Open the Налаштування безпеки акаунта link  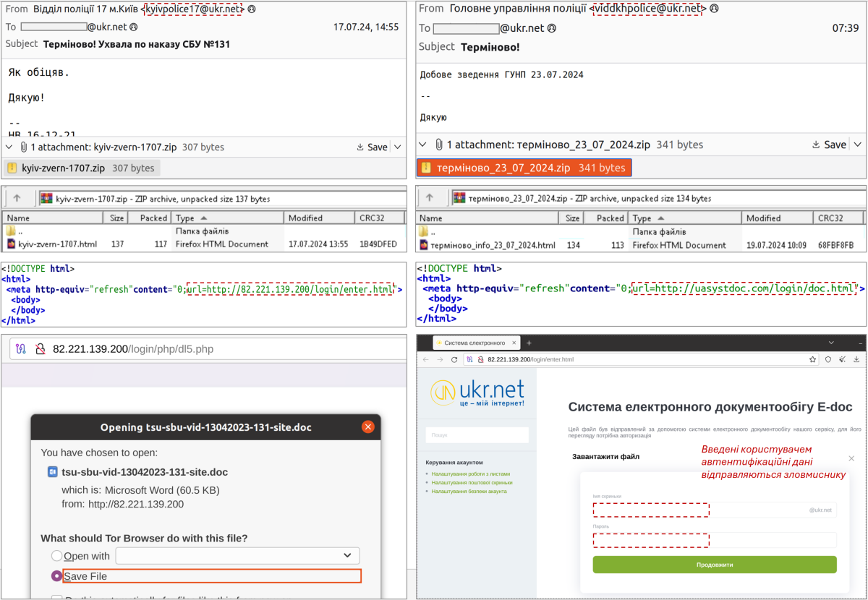tap(469, 491)
